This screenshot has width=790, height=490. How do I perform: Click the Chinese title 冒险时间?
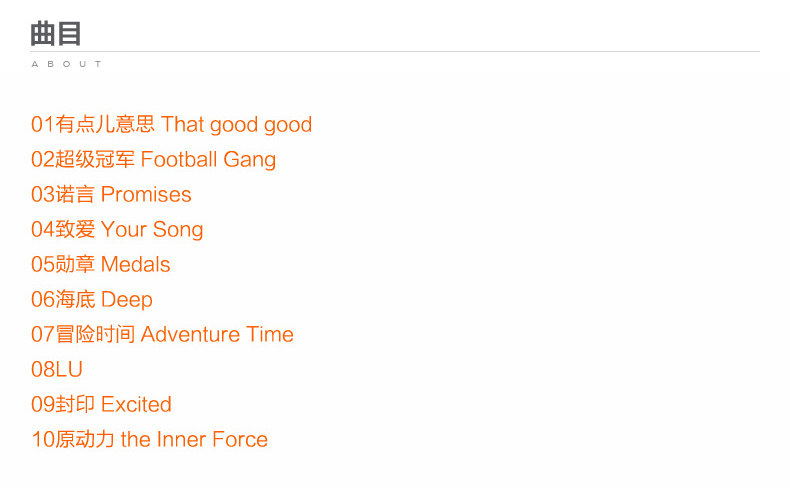[95, 334]
